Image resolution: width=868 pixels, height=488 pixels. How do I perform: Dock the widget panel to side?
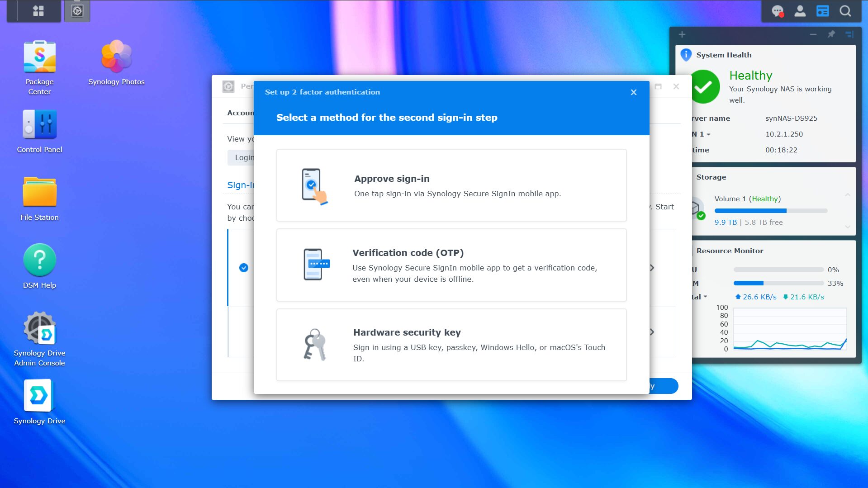(849, 34)
